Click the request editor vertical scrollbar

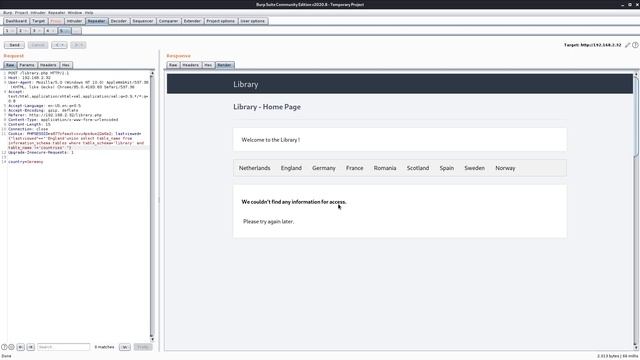pos(152,206)
